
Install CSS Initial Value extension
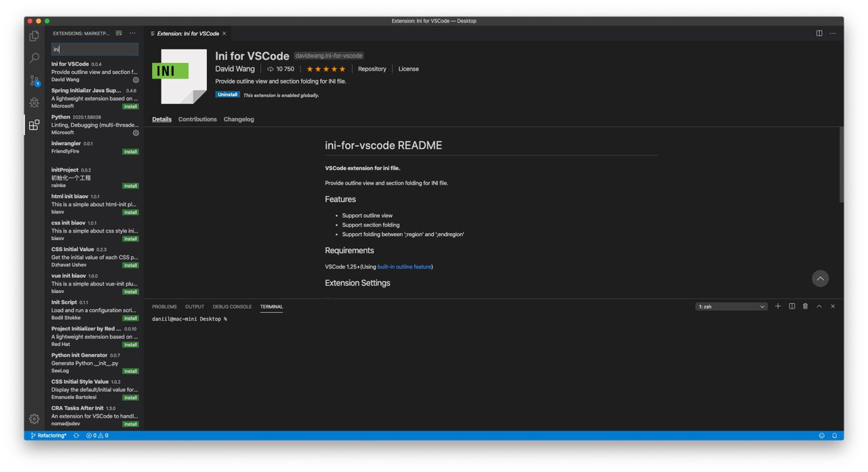(130, 265)
